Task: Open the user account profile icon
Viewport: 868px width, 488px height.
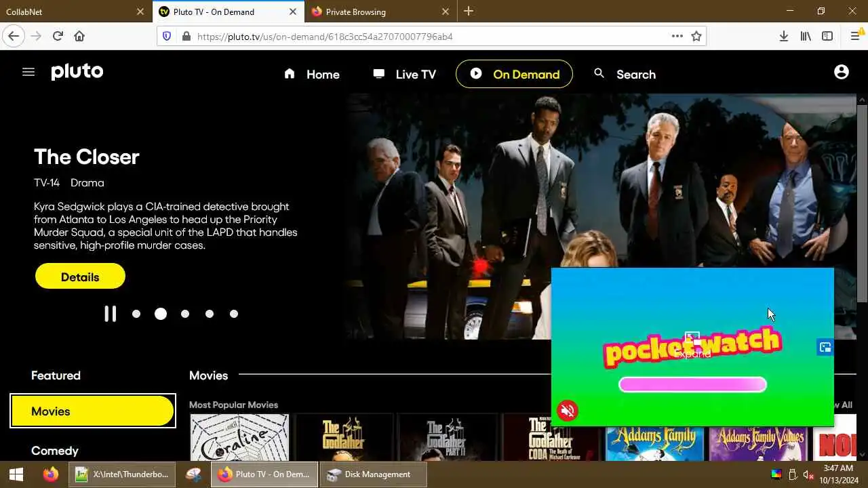Action: click(x=842, y=72)
